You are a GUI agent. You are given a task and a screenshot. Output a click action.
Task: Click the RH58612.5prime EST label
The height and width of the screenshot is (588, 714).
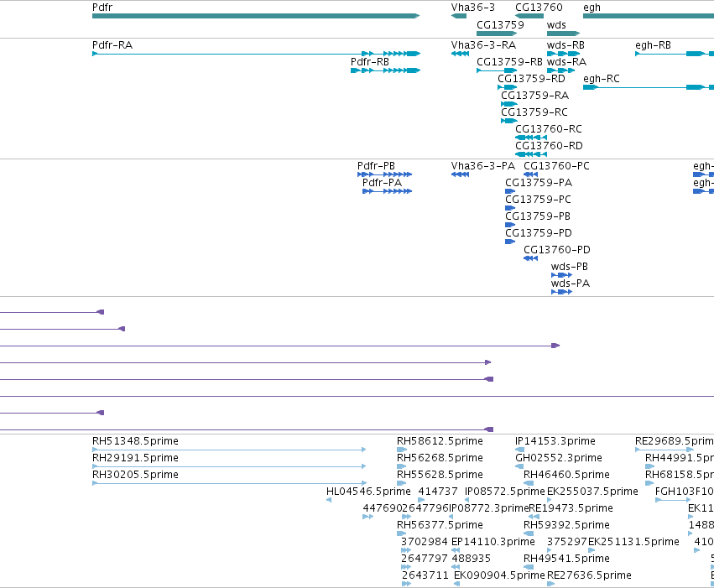coord(440,441)
